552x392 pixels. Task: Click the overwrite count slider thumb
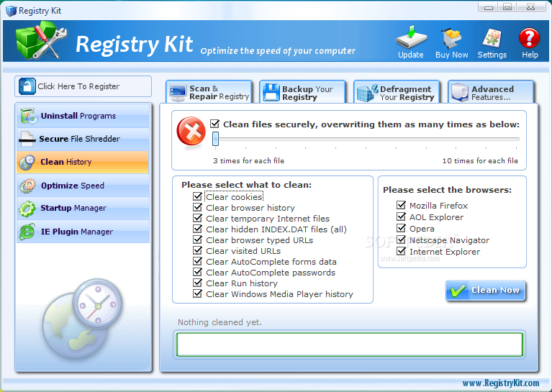[x=215, y=139]
